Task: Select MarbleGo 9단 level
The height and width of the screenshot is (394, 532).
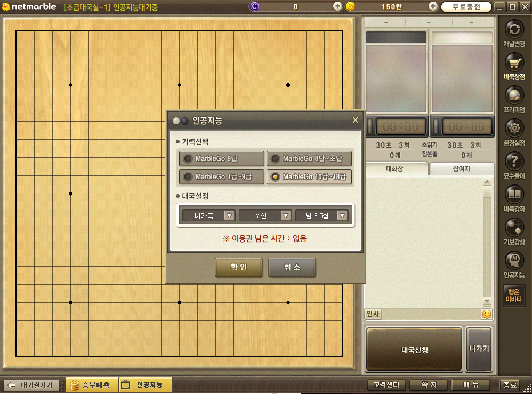Action: (x=222, y=158)
